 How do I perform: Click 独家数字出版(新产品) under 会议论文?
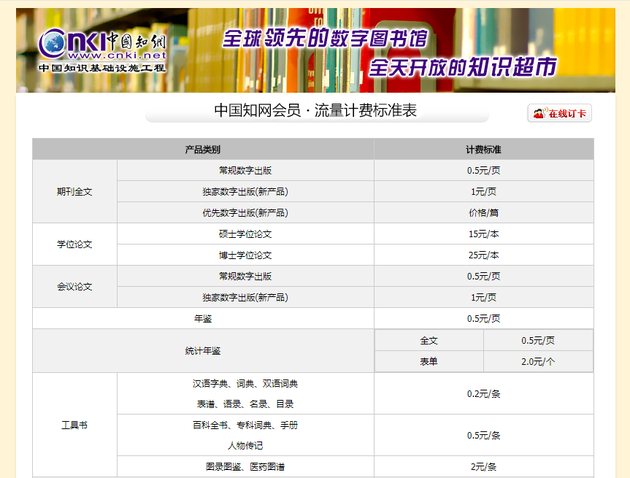(245, 297)
